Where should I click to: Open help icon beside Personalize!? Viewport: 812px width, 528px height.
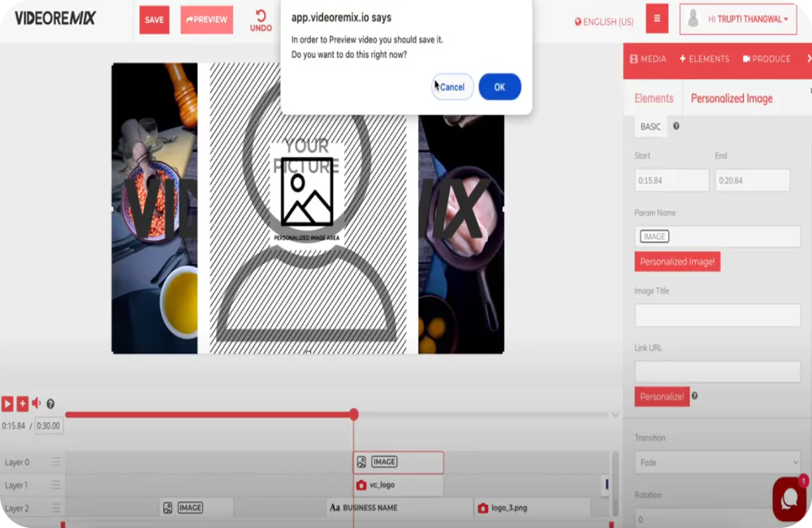[694, 396]
